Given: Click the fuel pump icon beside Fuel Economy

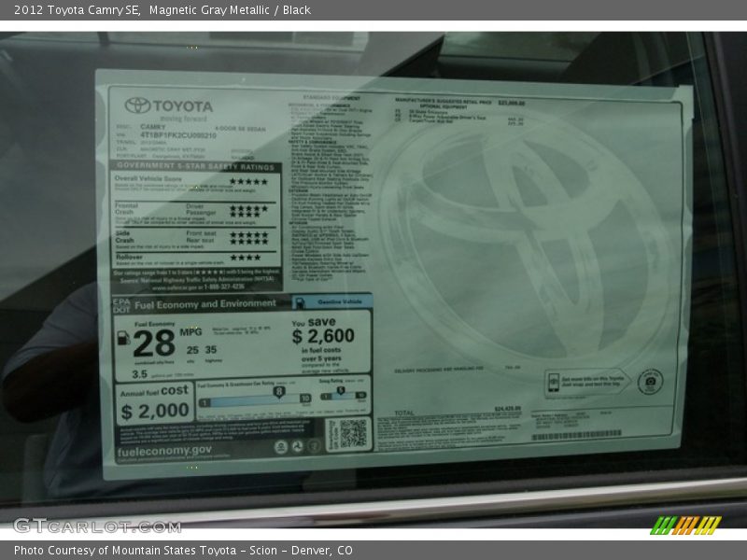Looking at the screenshot, I should [x=122, y=338].
